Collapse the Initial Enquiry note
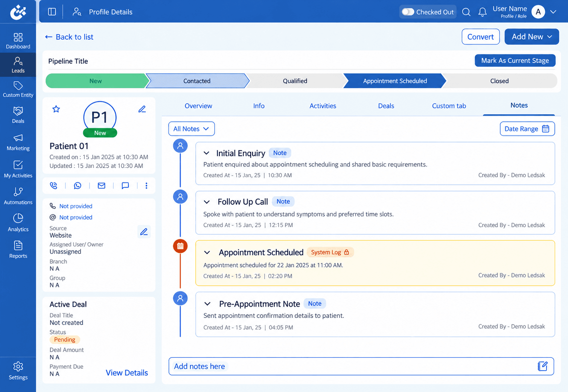This screenshot has width=568, height=392. 206,153
